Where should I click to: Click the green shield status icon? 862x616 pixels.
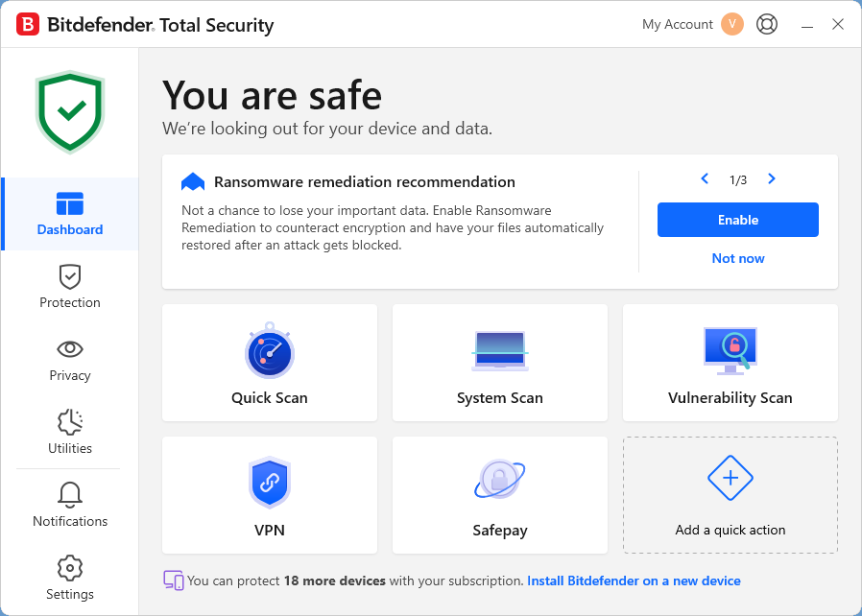(x=70, y=111)
